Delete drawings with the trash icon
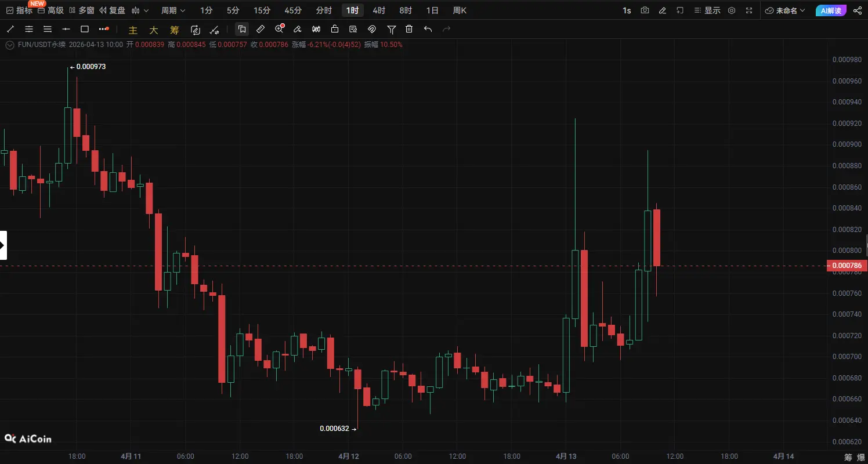This screenshot has height=464, width=868. 409,29
